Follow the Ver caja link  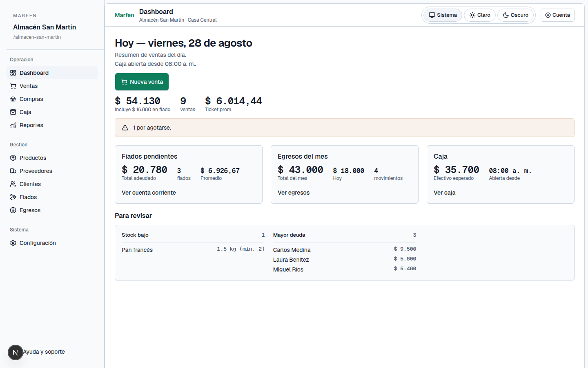click(x=444, y=193)
